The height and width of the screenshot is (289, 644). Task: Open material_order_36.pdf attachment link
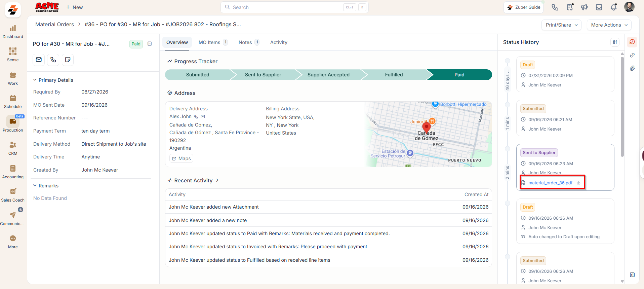[550, 183]
